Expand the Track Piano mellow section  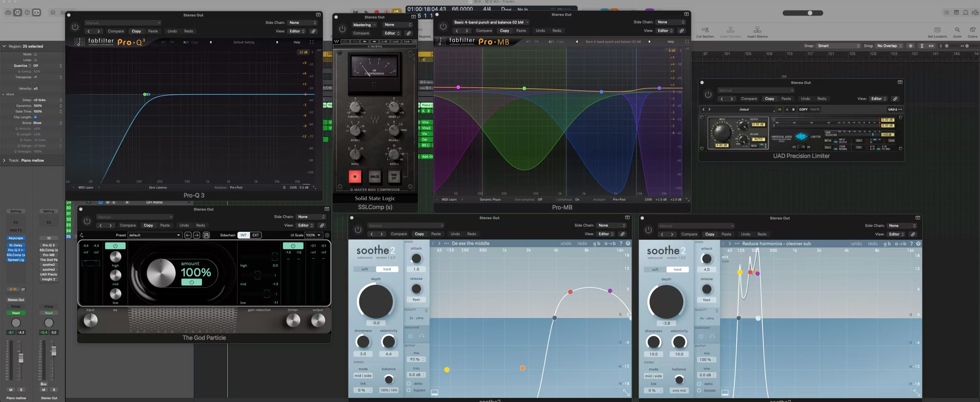tap(4, 160)
